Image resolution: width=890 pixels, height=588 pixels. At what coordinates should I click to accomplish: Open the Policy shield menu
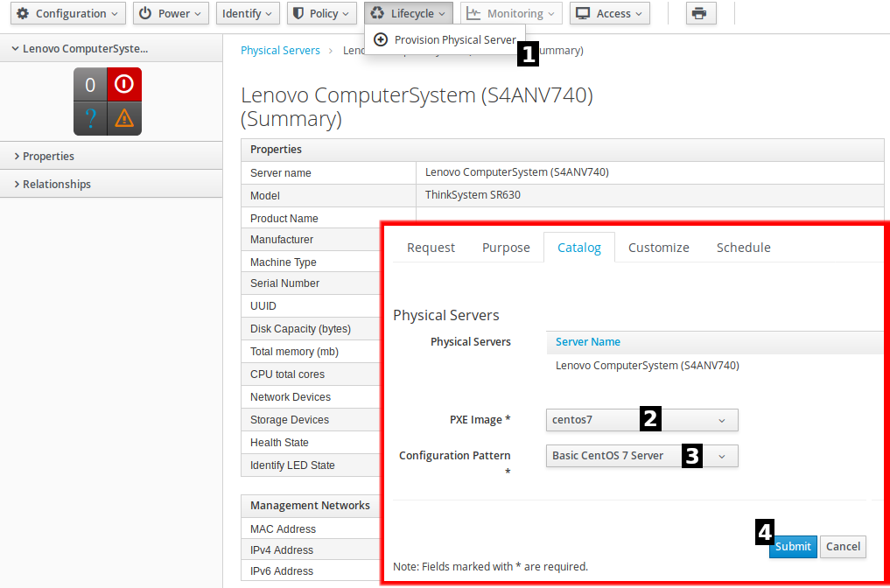pos(322,13)
